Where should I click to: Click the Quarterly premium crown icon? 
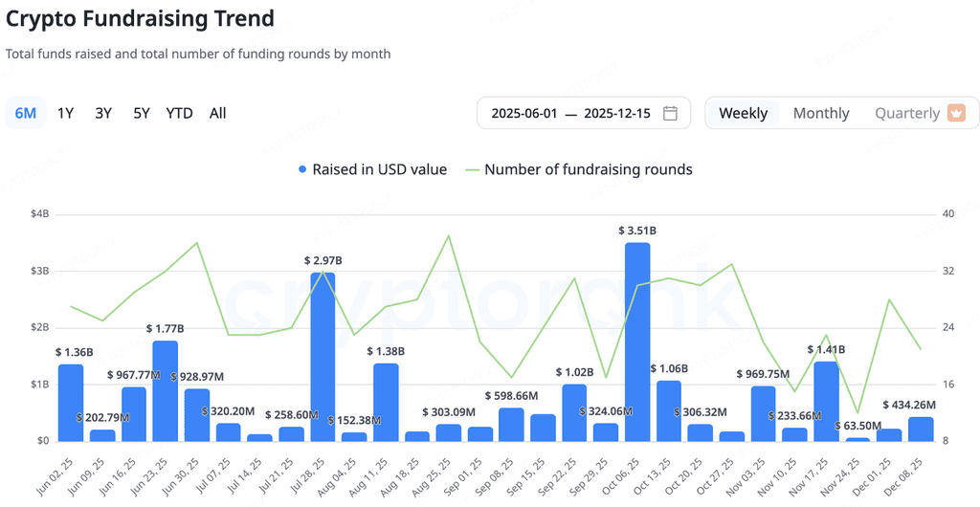tap(956, 113)
